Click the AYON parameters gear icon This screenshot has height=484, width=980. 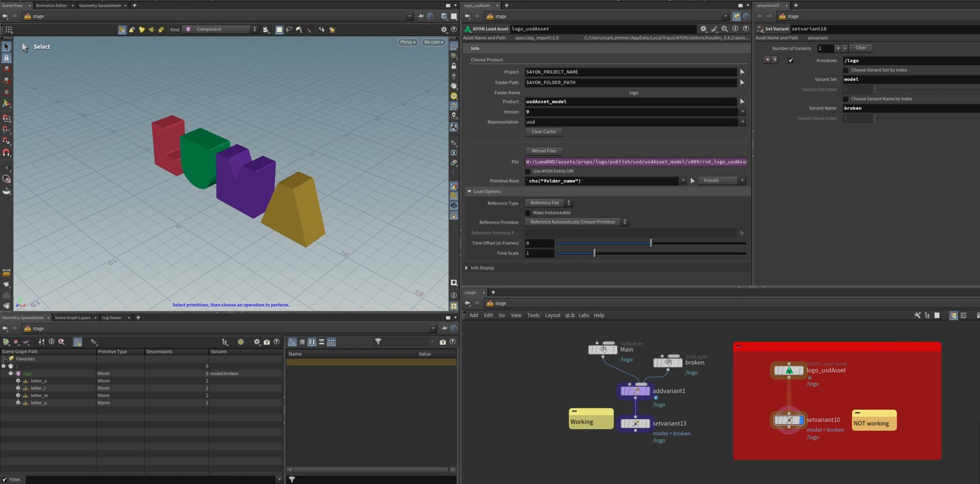pos(703,29)
